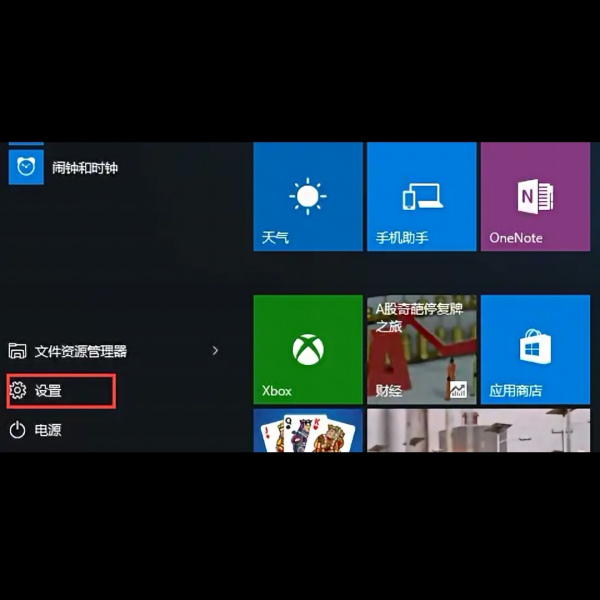
Task: Click the File Explorer folder icon
Action: pyautogui.click(x=17, y=351)
